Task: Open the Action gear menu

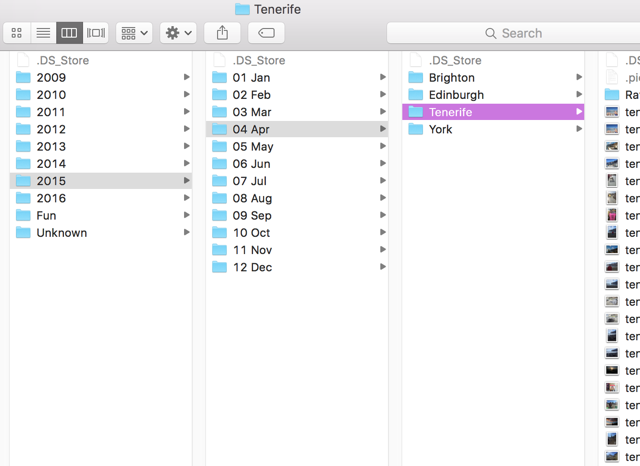Action: point(178,33)
